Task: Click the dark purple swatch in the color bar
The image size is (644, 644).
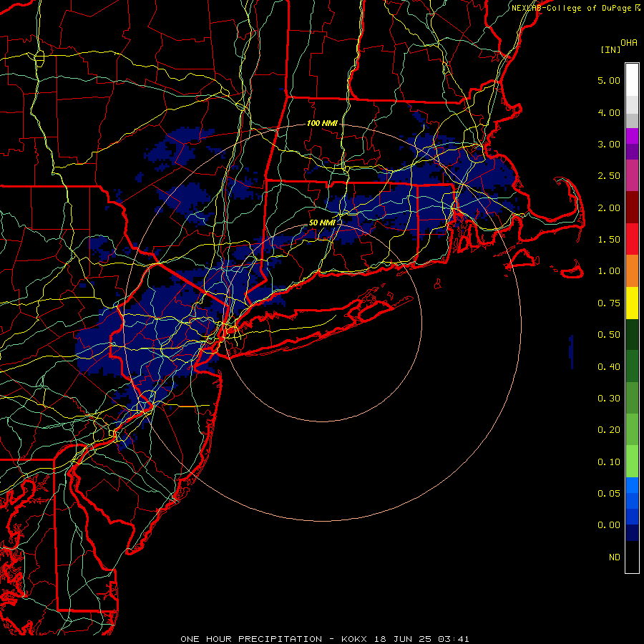Action: click(x=632, y=152)
